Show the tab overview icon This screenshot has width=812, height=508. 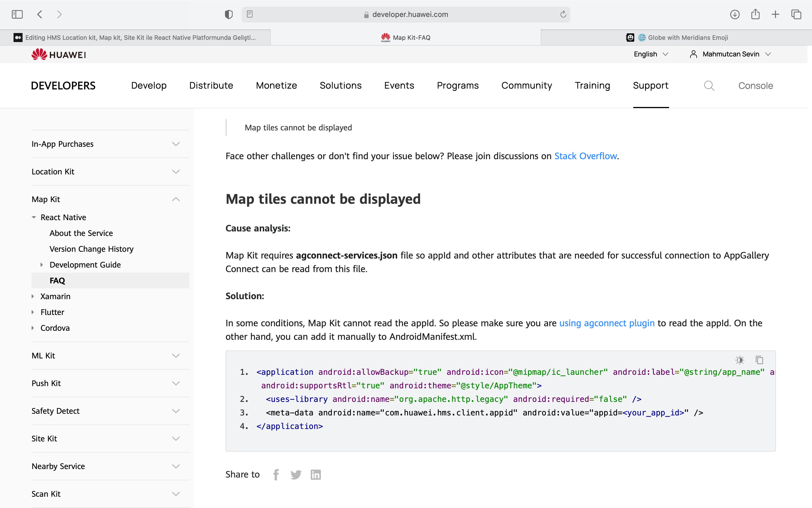(x=796, y=14)
